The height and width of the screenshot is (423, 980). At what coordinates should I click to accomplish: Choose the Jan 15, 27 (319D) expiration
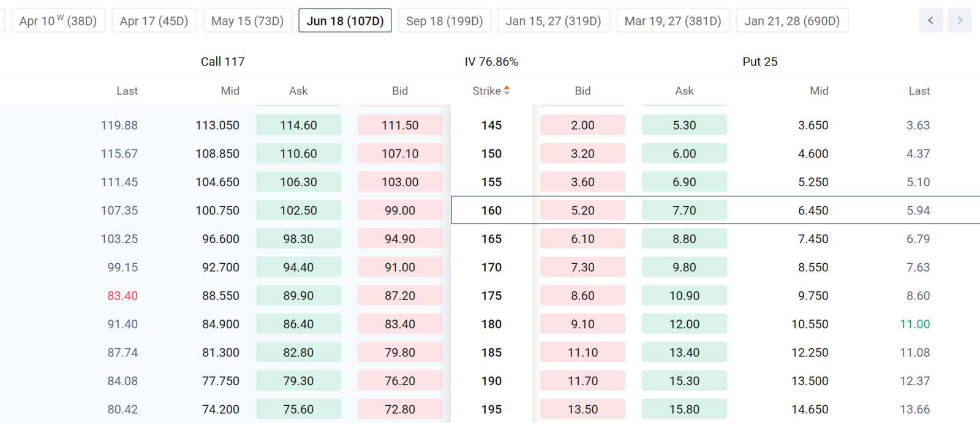point(554,21)
